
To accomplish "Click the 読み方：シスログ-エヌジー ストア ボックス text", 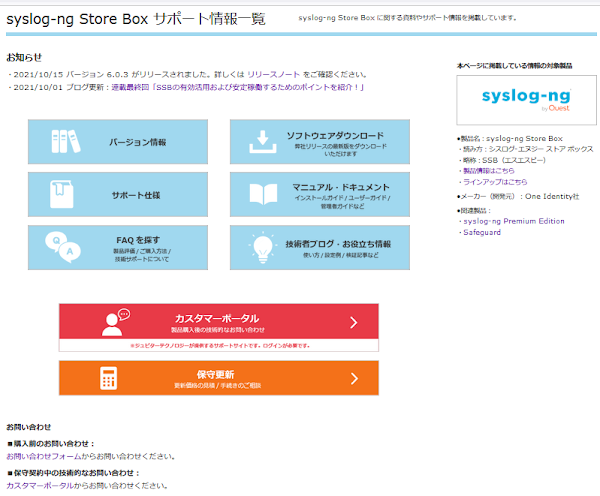I will (526, 149).
